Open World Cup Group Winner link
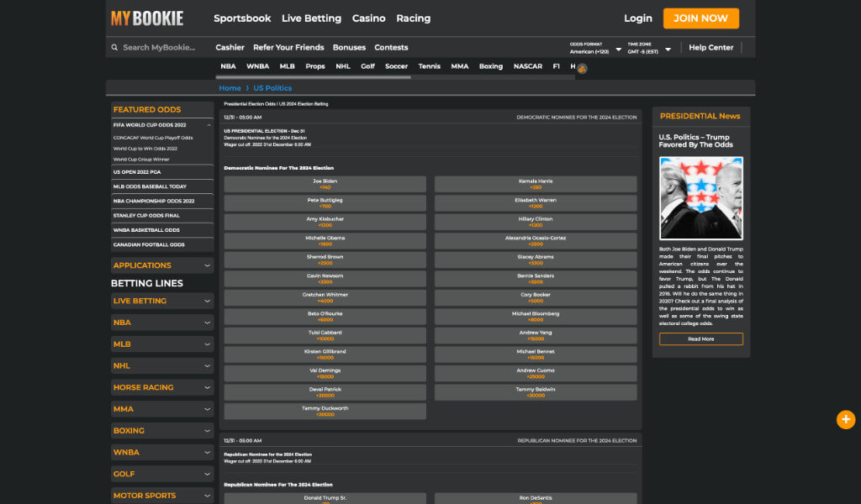The height and width of the screenshot is (504, 861). pos(141,160)
